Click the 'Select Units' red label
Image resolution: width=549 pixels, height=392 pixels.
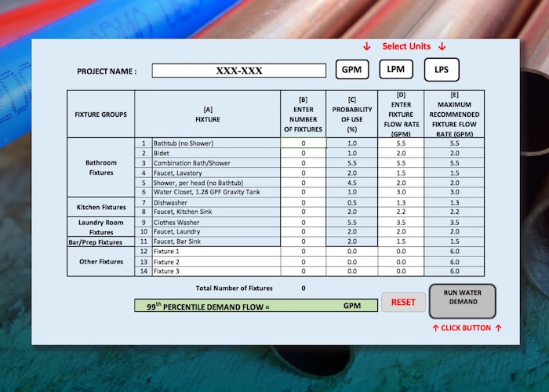coord(406,46)
